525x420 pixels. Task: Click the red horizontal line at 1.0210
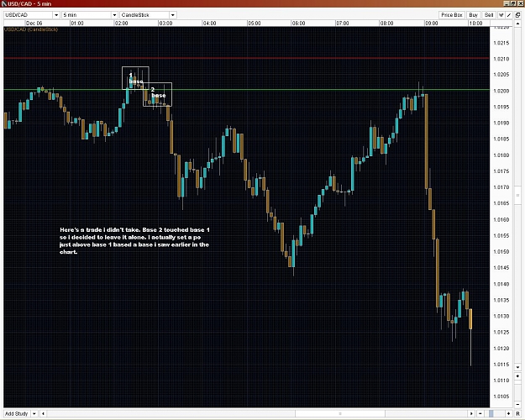[246, 58]
